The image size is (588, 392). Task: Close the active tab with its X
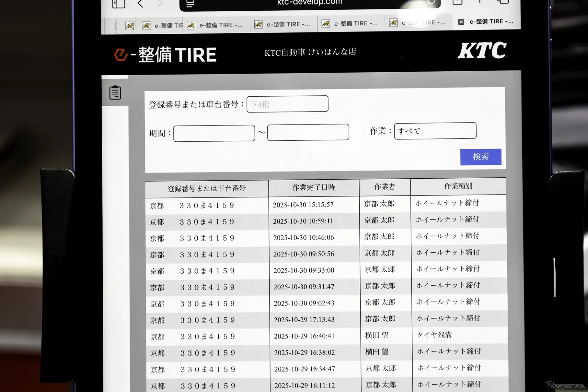pyautogui.click(x=460, y=22)
